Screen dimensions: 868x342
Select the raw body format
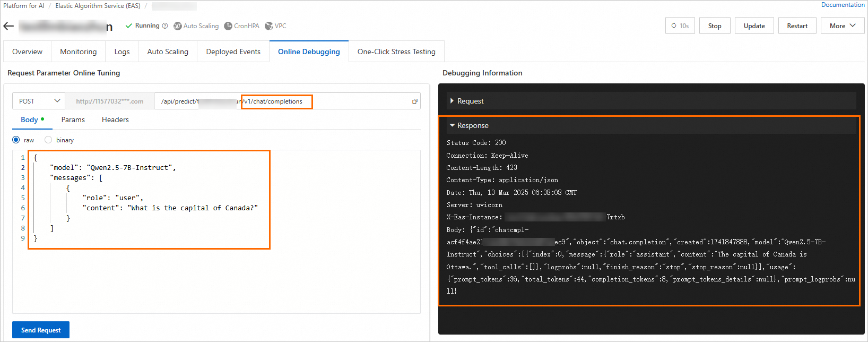point(16,140)
